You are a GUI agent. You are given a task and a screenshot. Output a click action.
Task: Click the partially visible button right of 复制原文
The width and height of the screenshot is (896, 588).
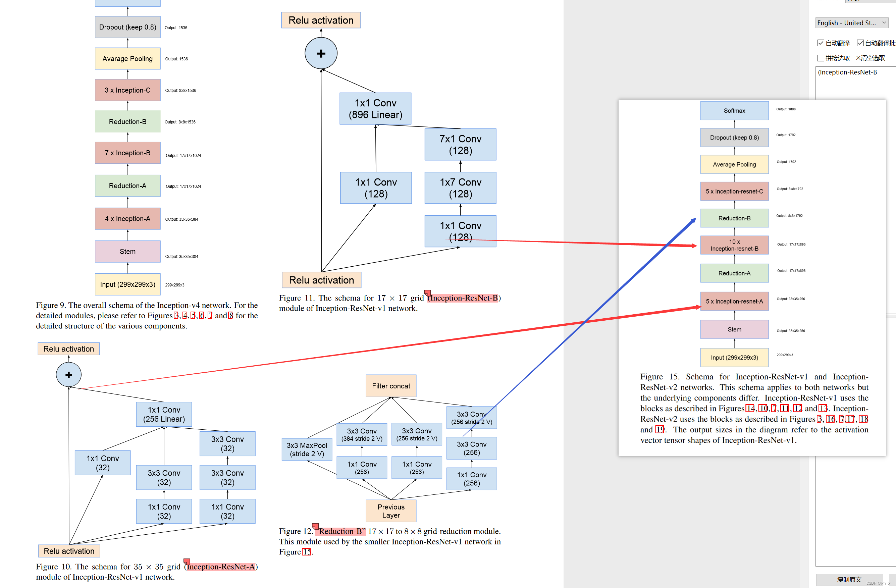coord(893,580)
